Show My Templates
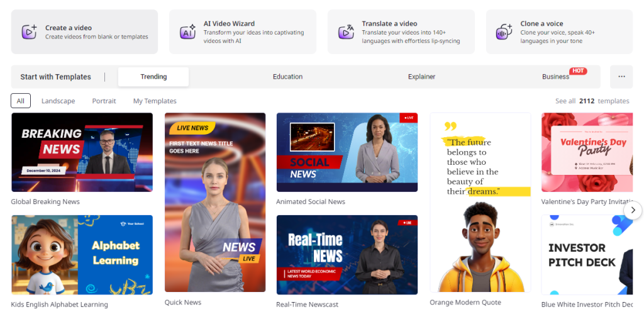This screenshot has width=644, height=319. (x=155, y=101)
